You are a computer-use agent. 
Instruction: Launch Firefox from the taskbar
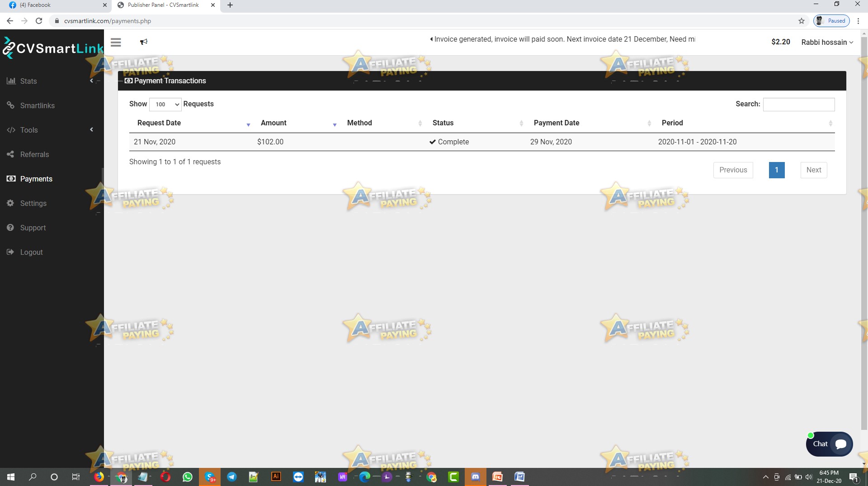pos(99,477)
